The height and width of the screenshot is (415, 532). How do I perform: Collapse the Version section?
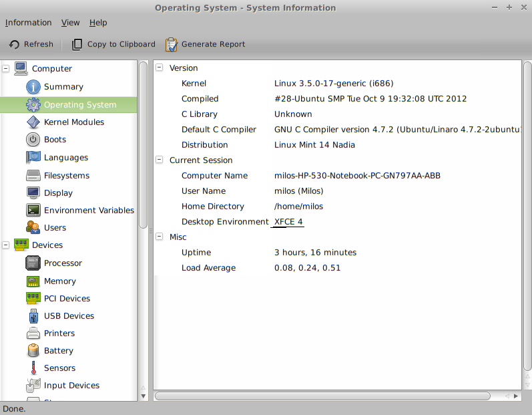(160, 68)
